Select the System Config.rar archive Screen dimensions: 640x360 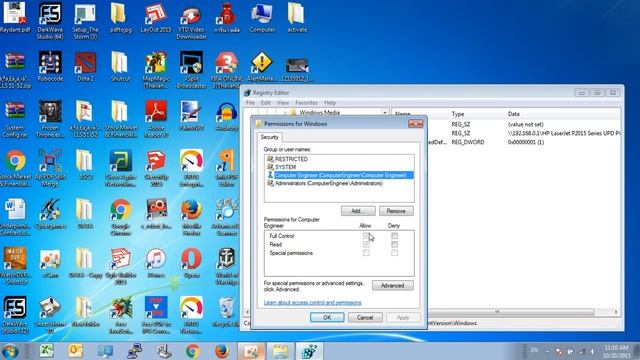point(15,118)
